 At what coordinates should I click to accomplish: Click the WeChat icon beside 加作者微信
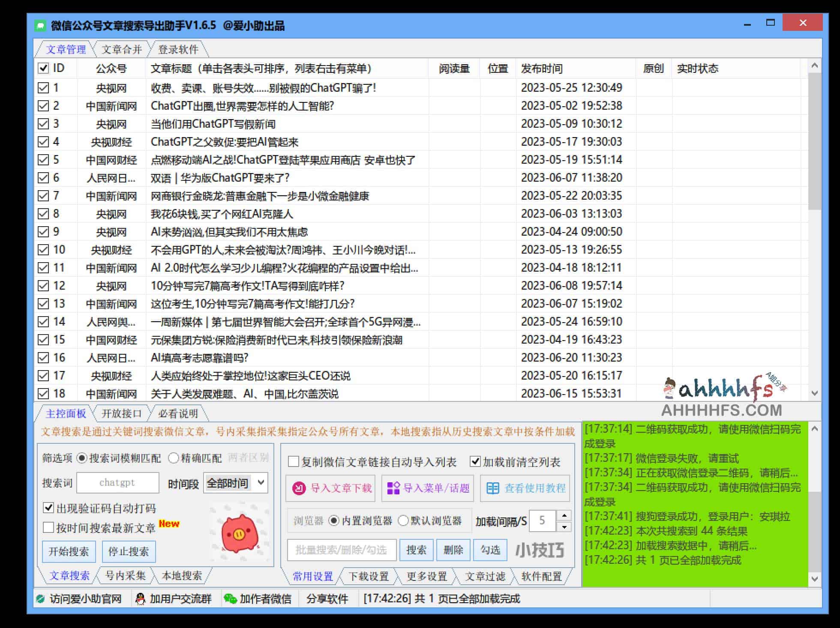point(231,599)
